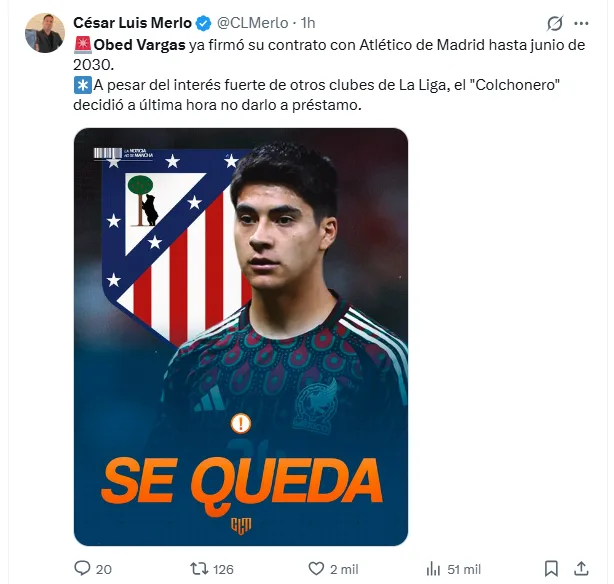The width and height of the screenshot is (614, 584).
Task: Share the tweet via upload icon
Action: click(581, 569)
